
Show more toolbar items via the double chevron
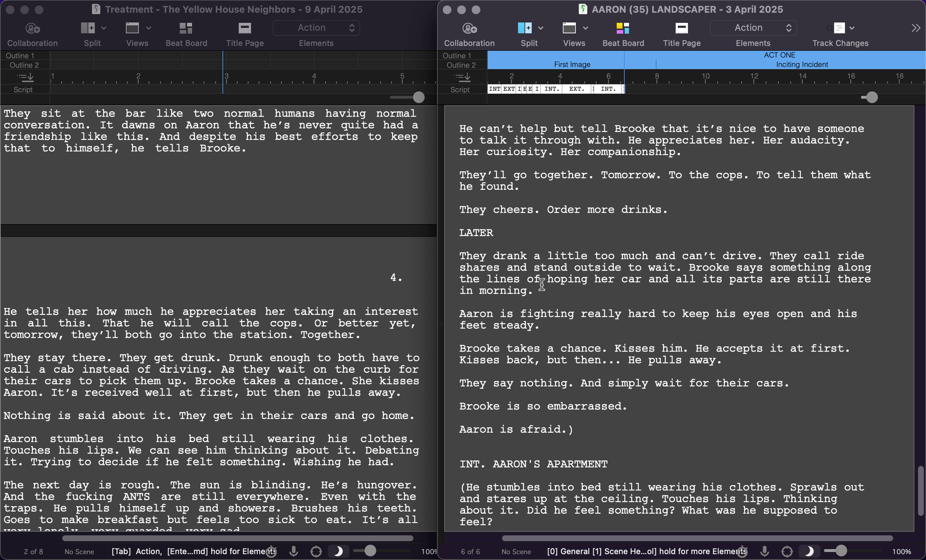[916, 28]
